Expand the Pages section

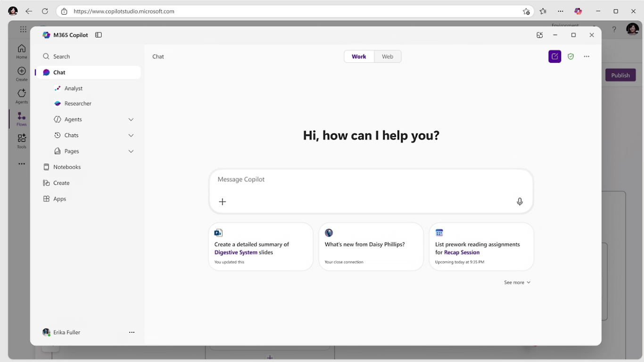(x=131, y=151)
